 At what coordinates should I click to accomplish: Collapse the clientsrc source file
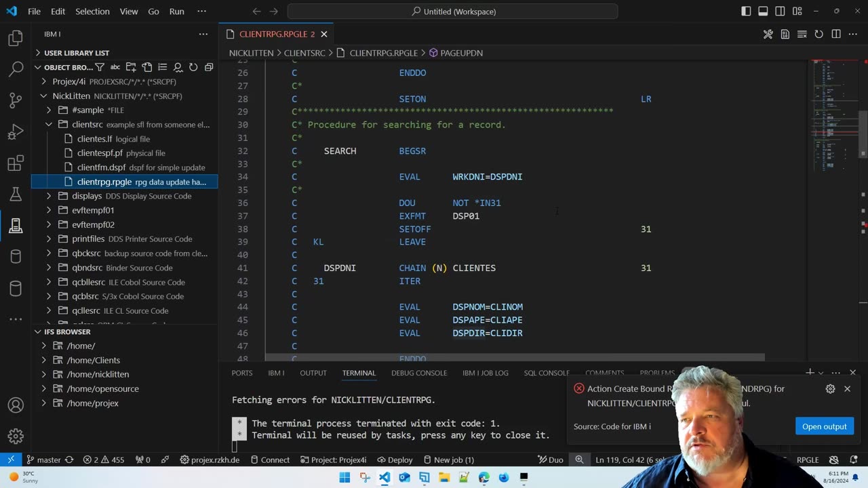(x=49, y=124)
